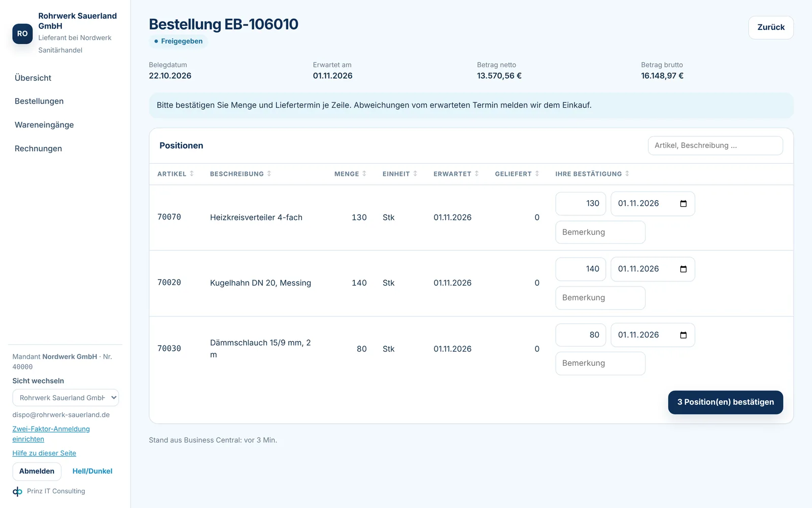Sort by Ihre Bestätigung column
Viewport: 812px width, 508px height.
click(x=592, y=174)
